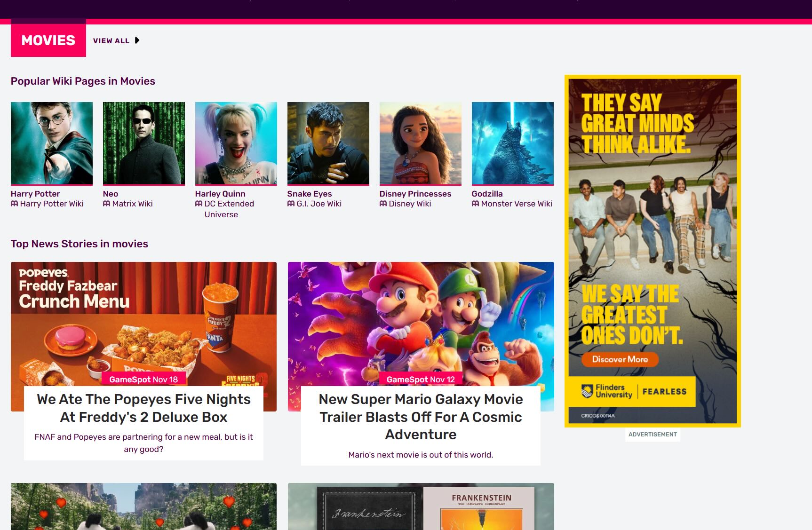Click the wiki icon beside Disney Wiki

[x=382, y=204]
